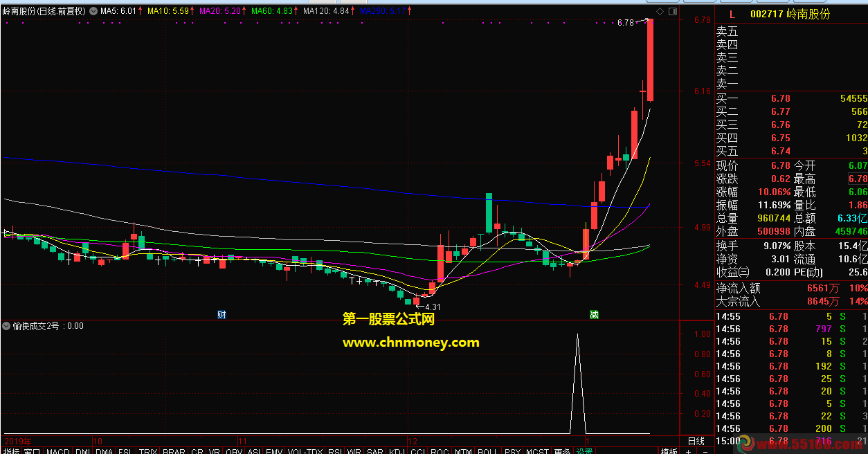This screenshot has width=868, height=454.
Task: Click the 模板 template button
Action: point(669,451)
